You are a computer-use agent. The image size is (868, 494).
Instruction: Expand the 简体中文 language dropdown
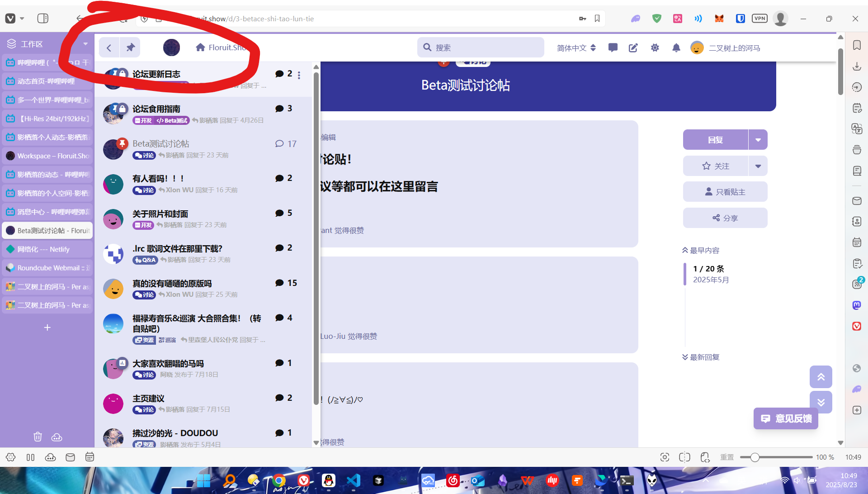576,48
